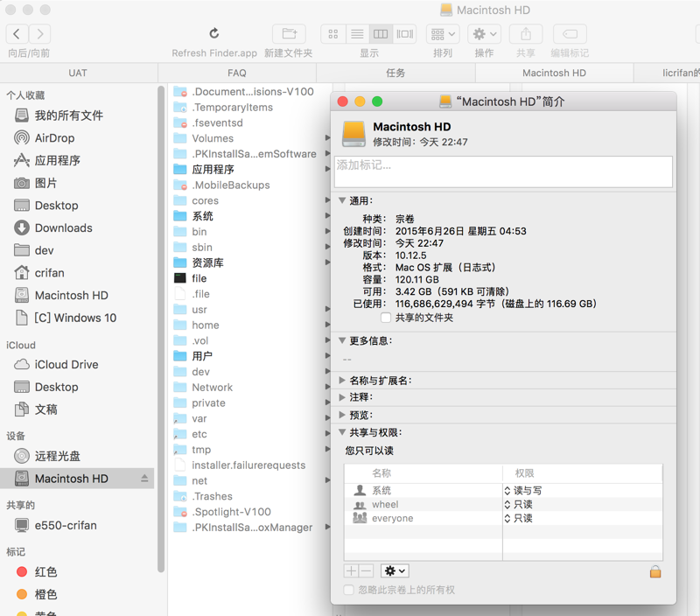Collapse the 共享与权限 section
The height and width of the screenshot is (616, 700).
point(342,432)
